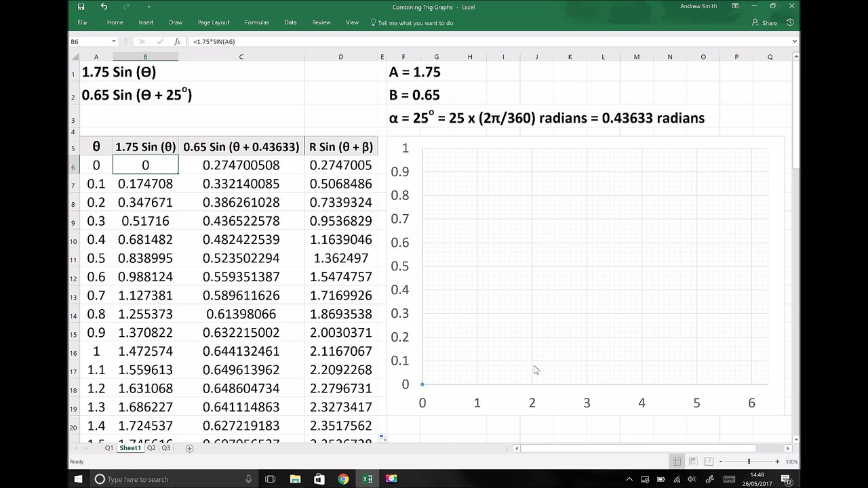Select cell containing 0.274700508

point(241,165)
